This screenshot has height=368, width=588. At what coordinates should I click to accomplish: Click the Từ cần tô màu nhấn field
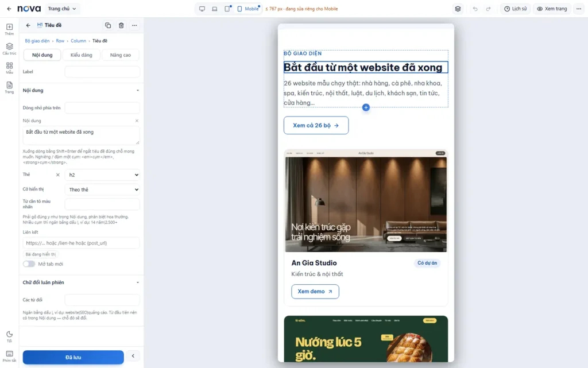(x=102, y=204)
